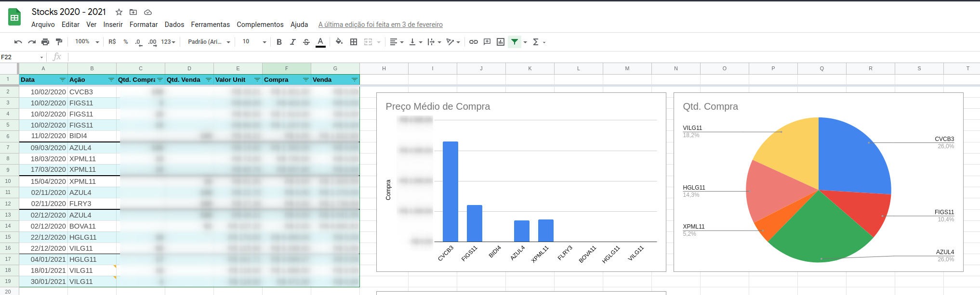Screen dimensions: 980x295
Task: Open the borders icon
Action: click(x=354, y=42)
